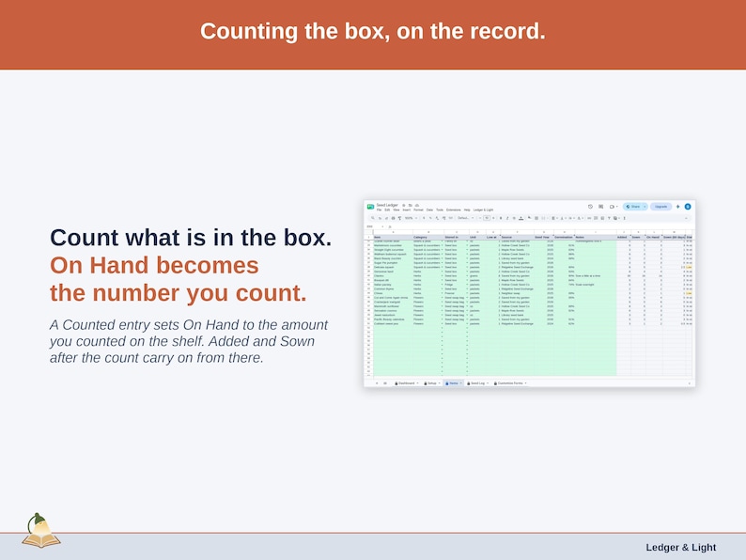Switch to the Customize Forms sheet tab
Viewport: 746px width, 560px height.
tap(508, 383)
